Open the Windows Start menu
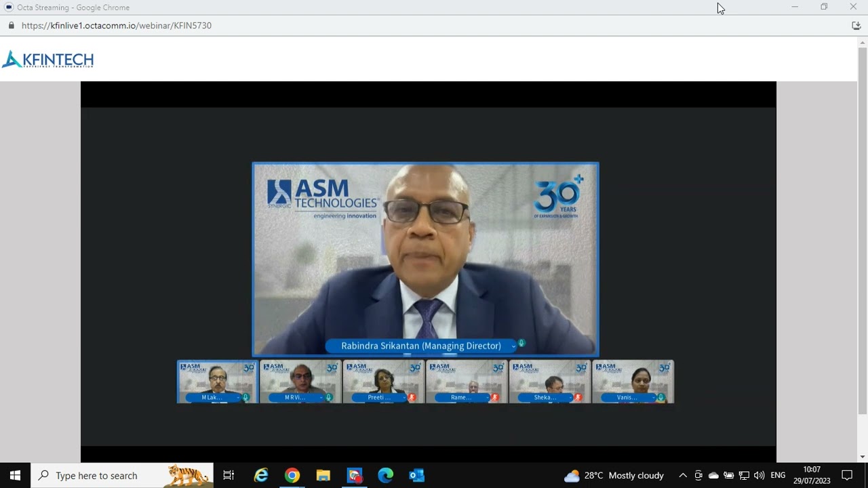The height and width of the screenshot is (488, 868). click(x=15, y=475)
